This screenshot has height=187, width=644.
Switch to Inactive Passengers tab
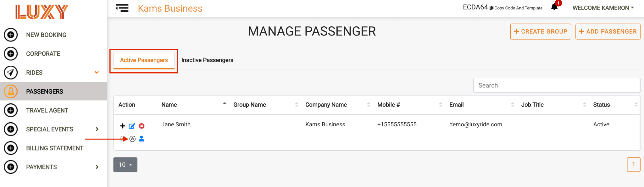207,60
